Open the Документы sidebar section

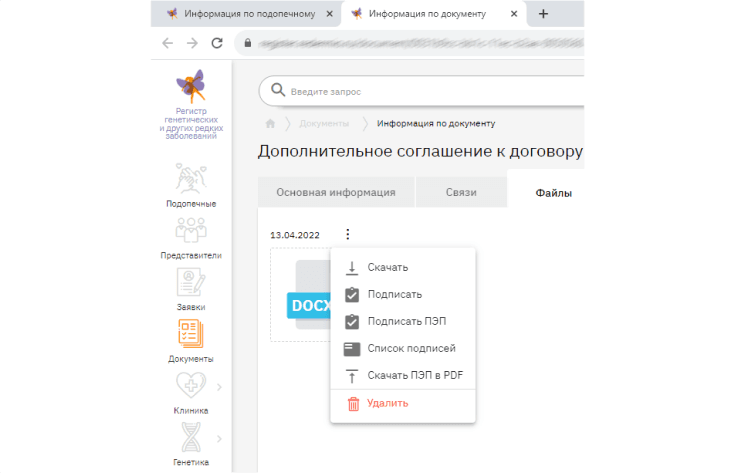click(x=191, y=341)
